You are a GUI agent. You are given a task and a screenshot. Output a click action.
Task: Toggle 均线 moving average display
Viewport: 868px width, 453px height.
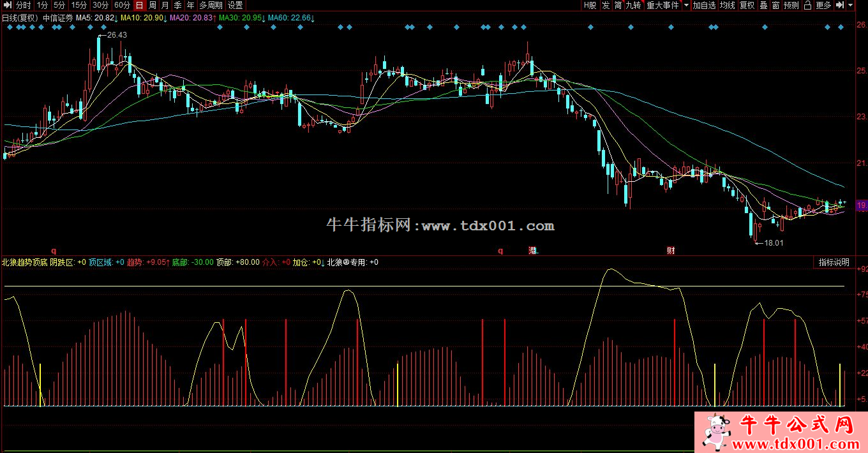(x=727, y=5)
